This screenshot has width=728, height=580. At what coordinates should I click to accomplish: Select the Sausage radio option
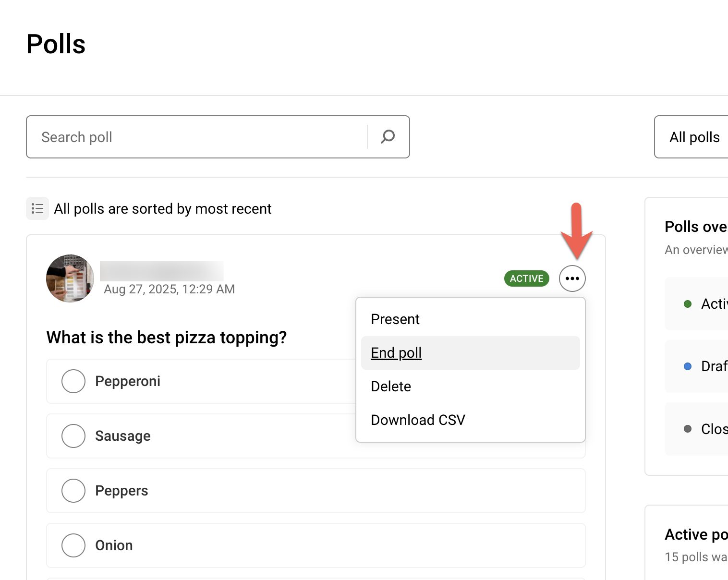73,436
